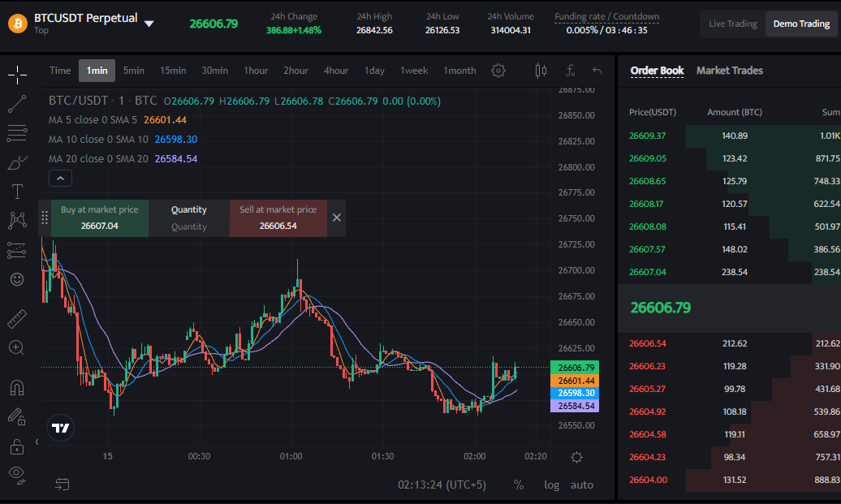This screenshot has width=841, height=504.
Task: Open the Market Trades tab
Action: [x=730, y=71]
